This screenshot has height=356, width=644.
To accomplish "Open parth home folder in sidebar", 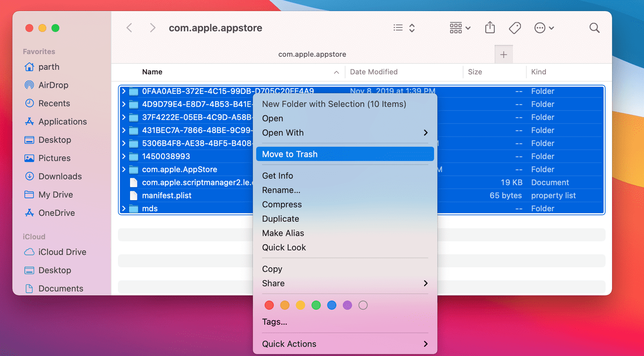I will point(49,67).
